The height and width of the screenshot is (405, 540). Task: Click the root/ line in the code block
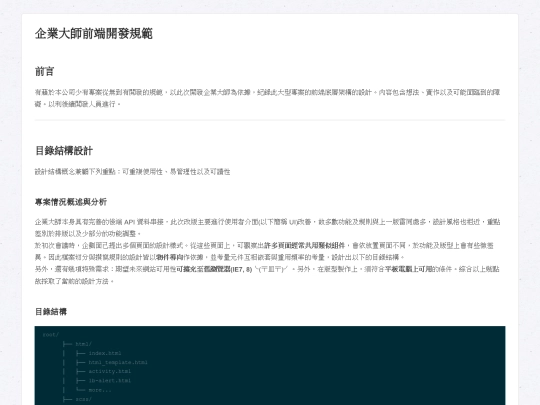pos(51,334)
